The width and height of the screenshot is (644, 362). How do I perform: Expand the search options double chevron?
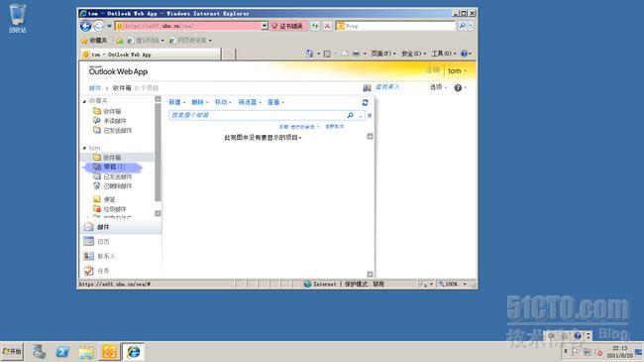pyautogui.click(x=370, y=116)
